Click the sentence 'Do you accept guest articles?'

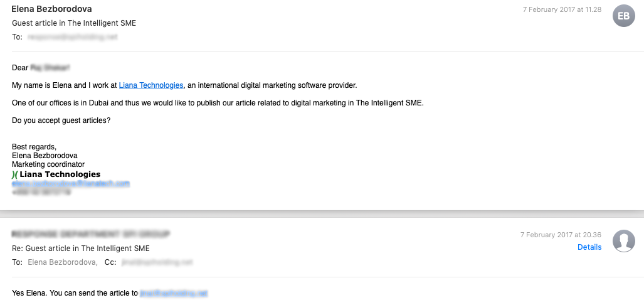tap(61, 120)
